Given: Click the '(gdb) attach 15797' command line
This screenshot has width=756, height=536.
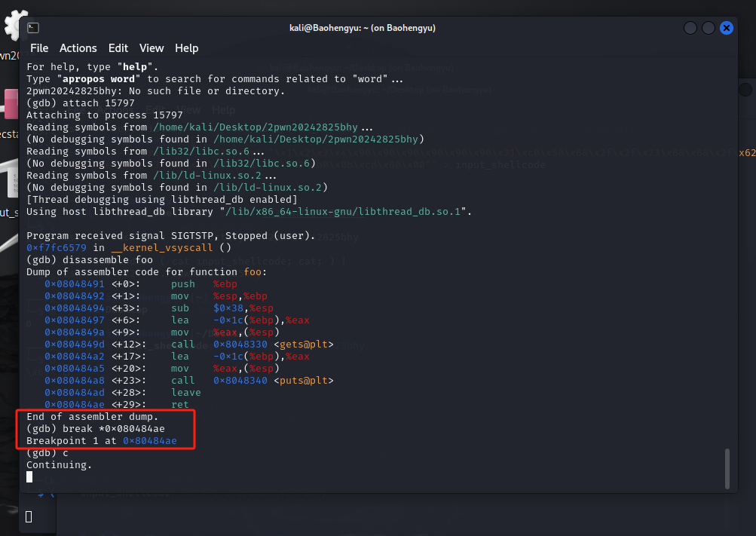Looking at the screenshot, I should (x=81, y=103).
